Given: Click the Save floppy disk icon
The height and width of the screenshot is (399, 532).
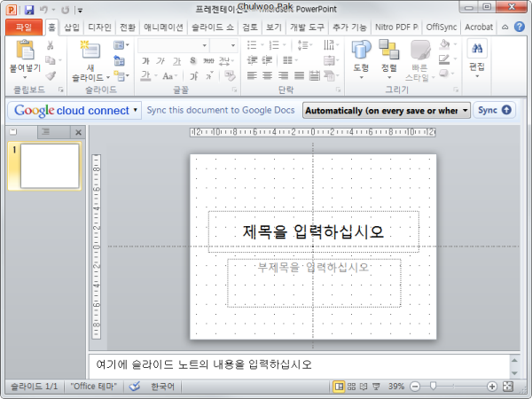Looking at the screenshot, I should point(29,10).
